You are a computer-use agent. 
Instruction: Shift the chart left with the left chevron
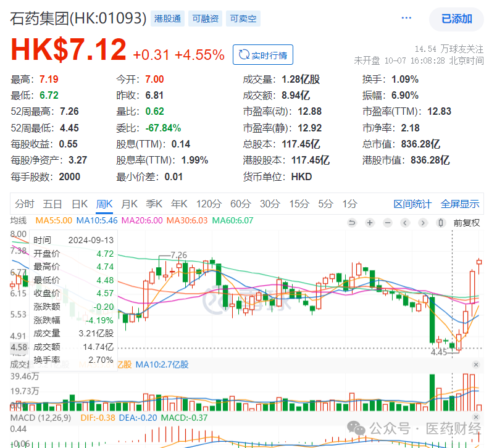click(405, 223)
